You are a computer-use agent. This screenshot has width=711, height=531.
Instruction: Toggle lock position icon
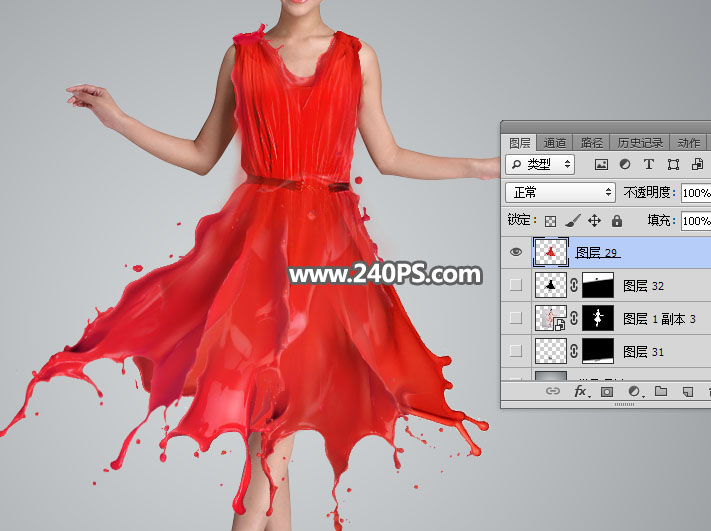click(594, 221)
